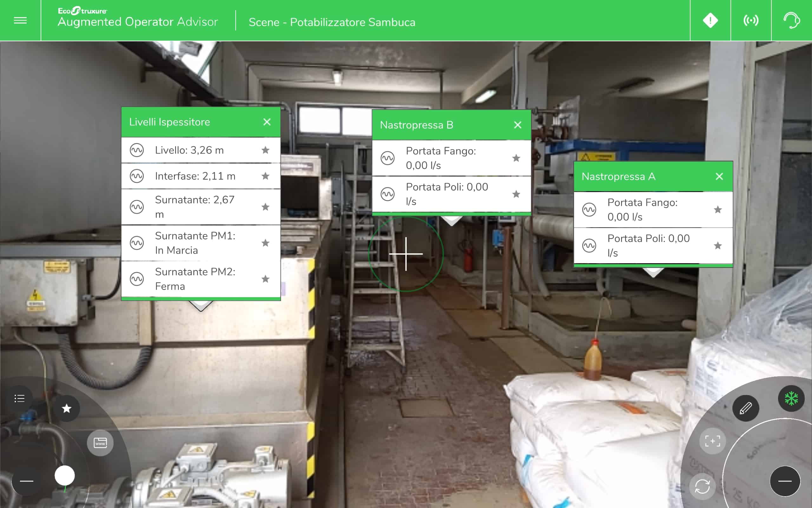
Task: Click the waveform icon beside Interfase
Action: click(x=137, y=176)
